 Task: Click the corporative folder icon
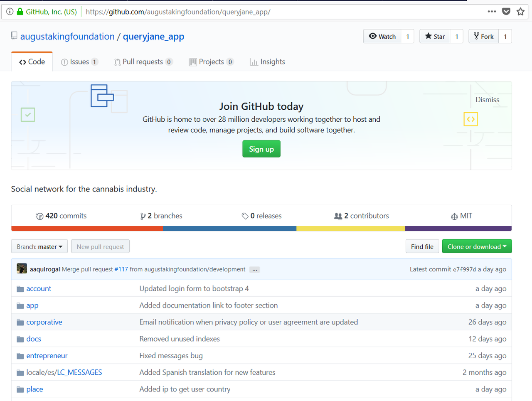click(20, 322)
